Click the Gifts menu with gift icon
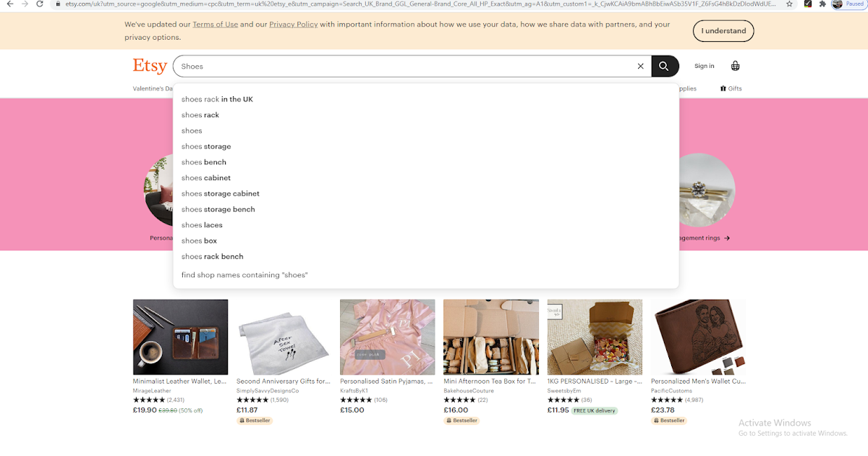Image resolution: width=868 pixels, height=456 pixels. point(731,88)
